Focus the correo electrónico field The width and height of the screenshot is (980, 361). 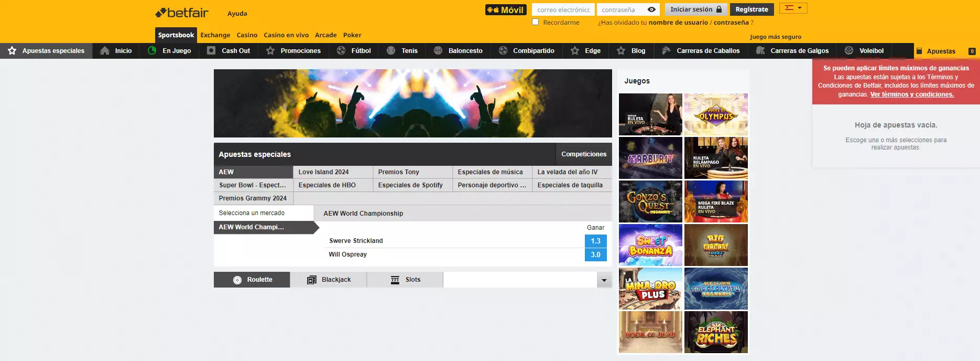pyautogui.click(x=563, y=9)
